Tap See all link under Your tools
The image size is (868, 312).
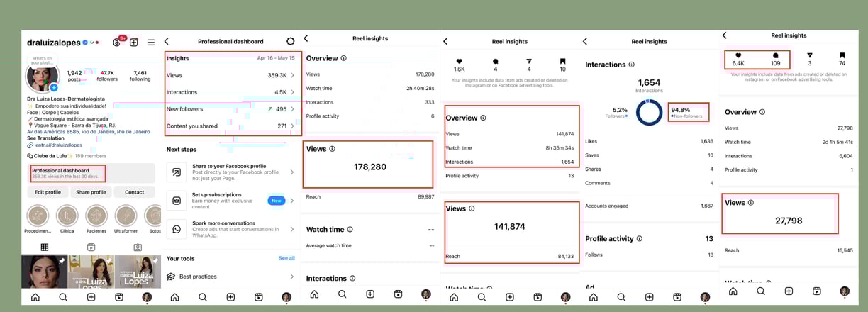point(286,258)
